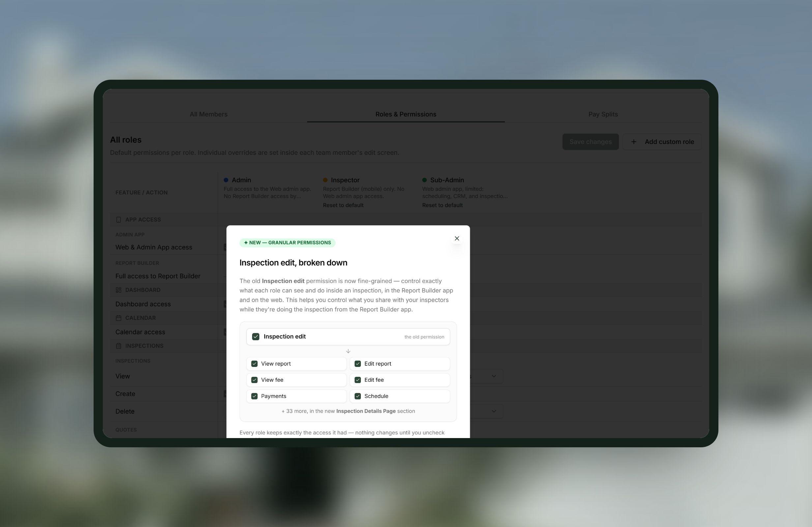812x527 pixels.
Task: Click the Inspections section clipboard icon
Action: pyautogui.click(x=118, y=346)
